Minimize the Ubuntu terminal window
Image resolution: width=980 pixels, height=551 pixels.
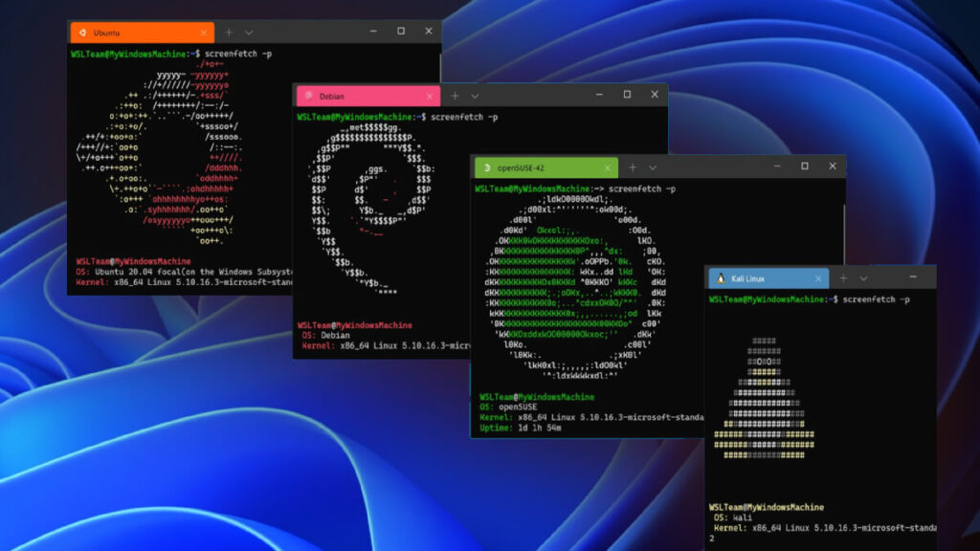click(x=373, y=31)
